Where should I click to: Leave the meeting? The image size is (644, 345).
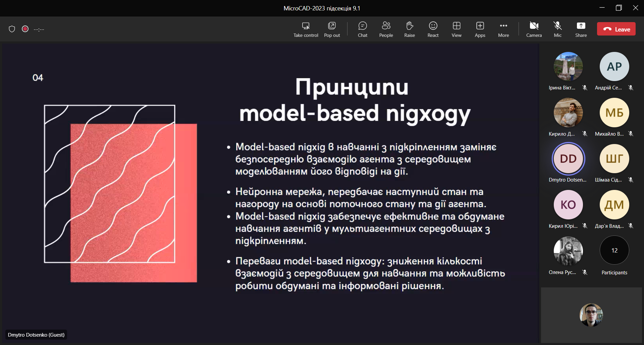[616, 29]
